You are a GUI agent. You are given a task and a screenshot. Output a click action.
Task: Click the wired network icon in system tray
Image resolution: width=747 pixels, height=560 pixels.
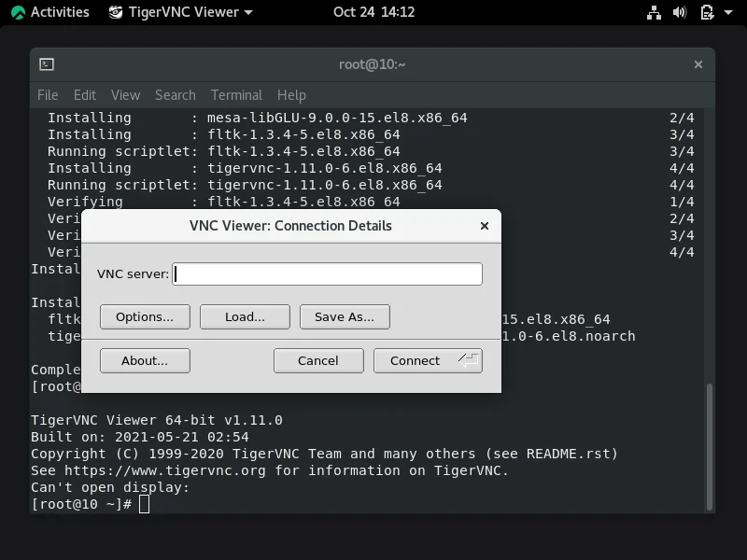(x=654, y=12)
